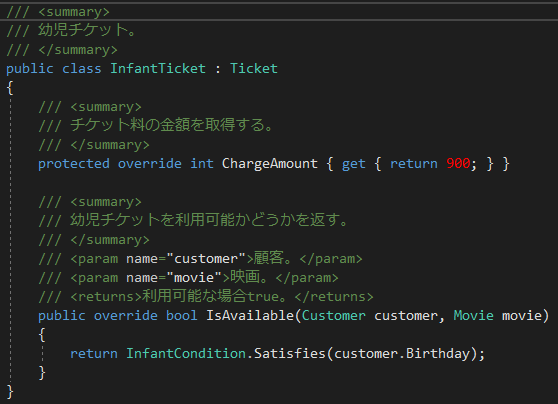Click the param name="movie" comment line
This screenshot has width=558, height=404.
tap(188, 277)
